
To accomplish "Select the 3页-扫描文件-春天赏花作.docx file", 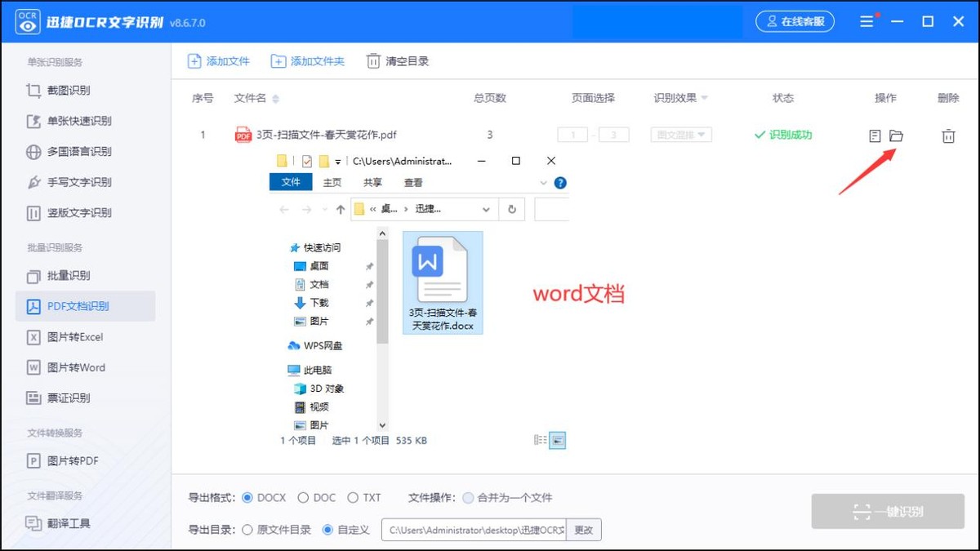I will click(x=443, y=282).
